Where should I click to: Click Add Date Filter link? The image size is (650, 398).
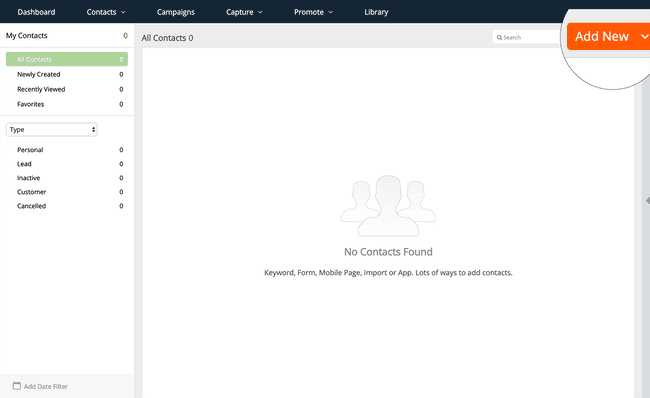(x=46, y=386)
